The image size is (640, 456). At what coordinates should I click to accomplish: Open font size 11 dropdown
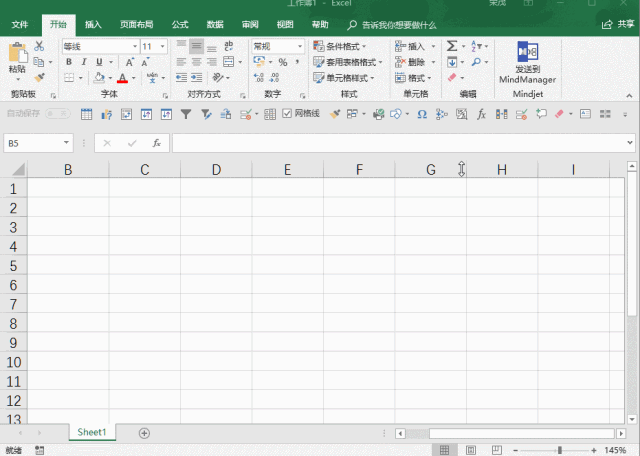click(162, 46)
